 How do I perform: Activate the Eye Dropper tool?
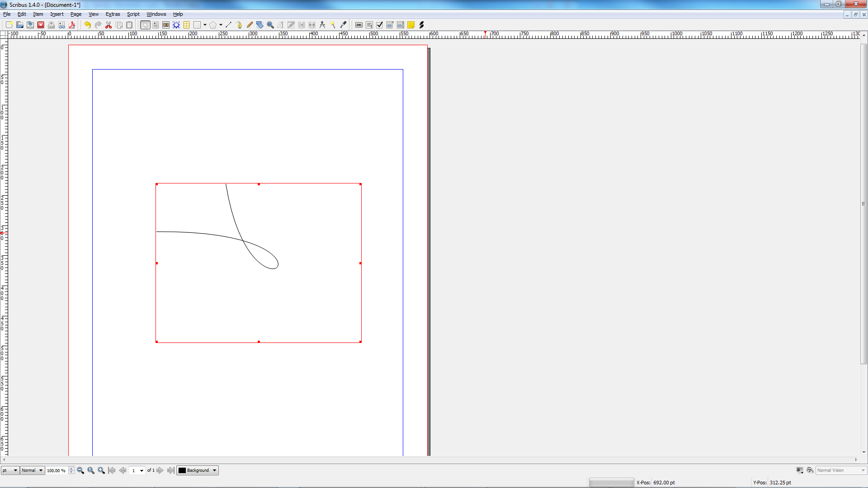343,25
